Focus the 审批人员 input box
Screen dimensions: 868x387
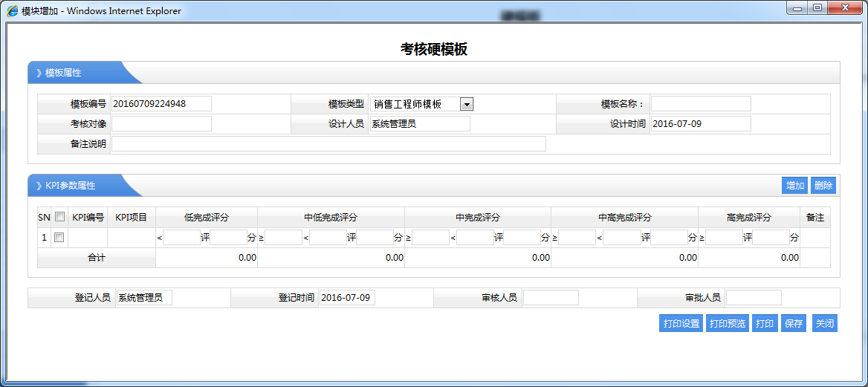(754, 298)
